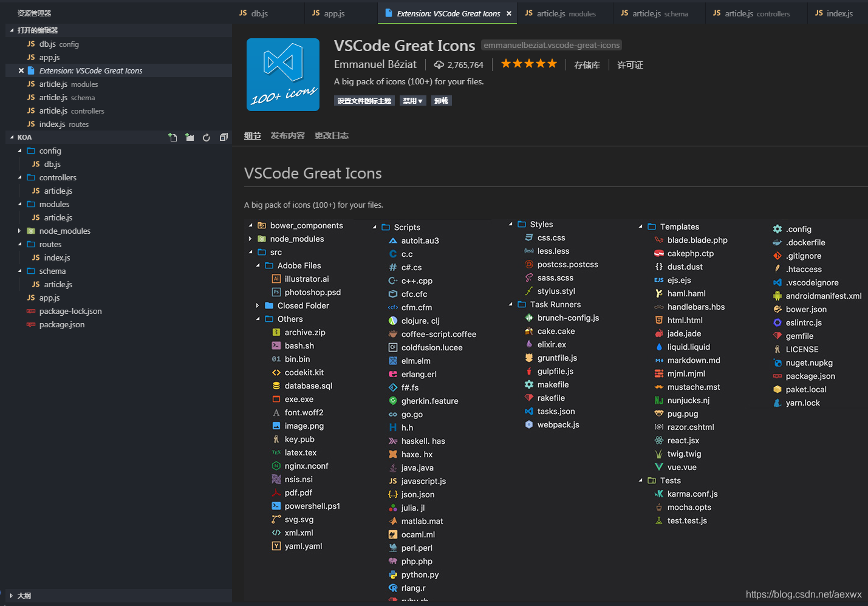Collapse the config folder arrow

click(x=20, y=151)
